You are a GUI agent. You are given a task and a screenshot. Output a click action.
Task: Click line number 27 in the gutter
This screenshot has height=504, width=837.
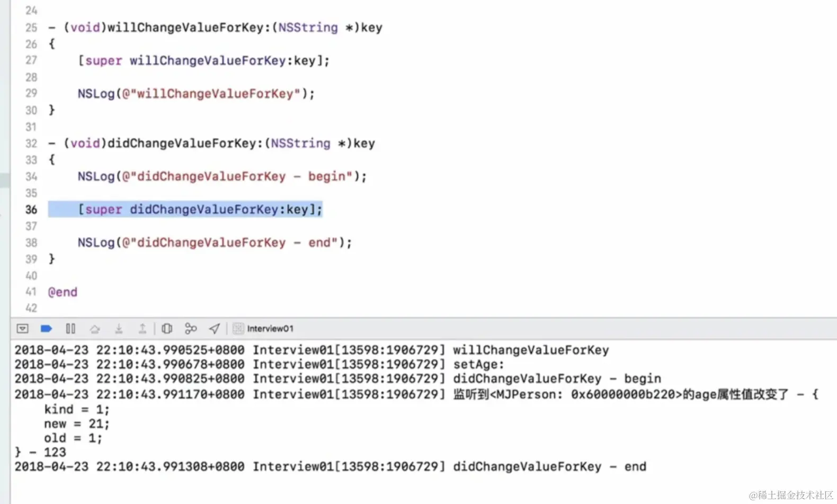[x=31, y=60]
